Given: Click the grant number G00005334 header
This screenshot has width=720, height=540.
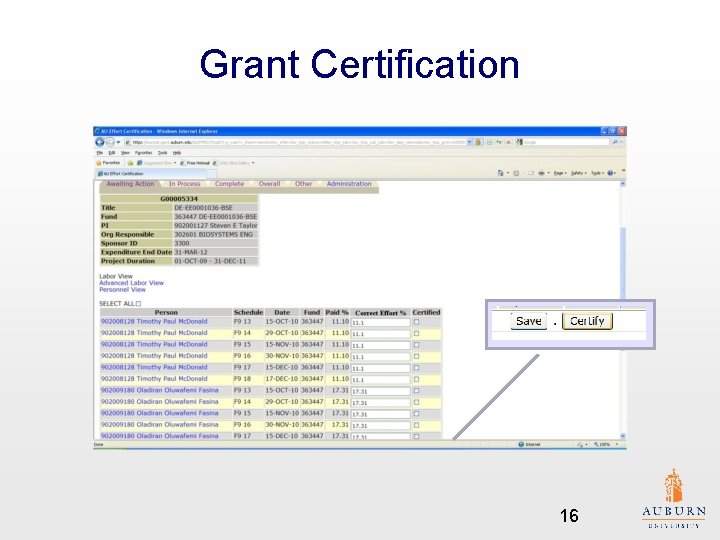Looking at the screenshot, I should click(x=179, y=199).
